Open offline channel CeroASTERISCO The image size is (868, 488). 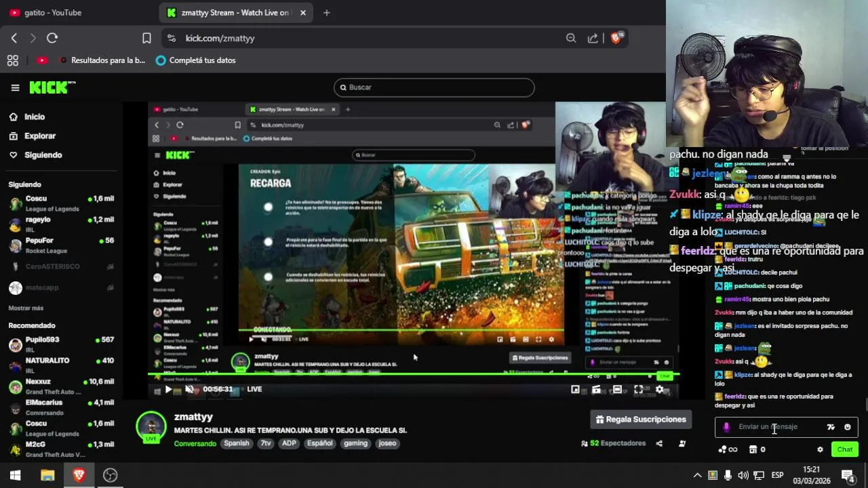[61, 267]
